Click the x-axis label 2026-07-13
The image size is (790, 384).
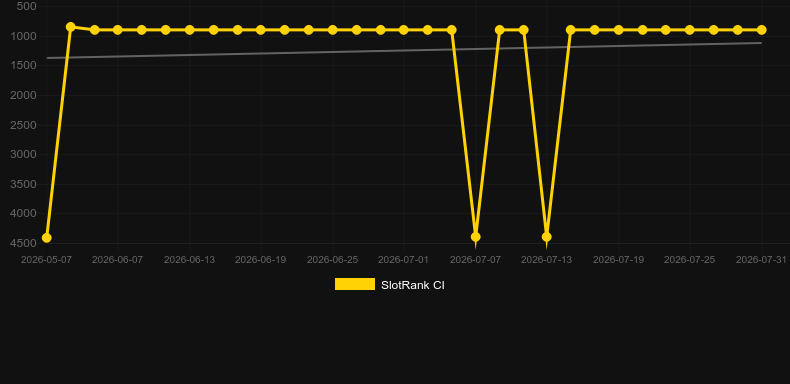(547, 260)
